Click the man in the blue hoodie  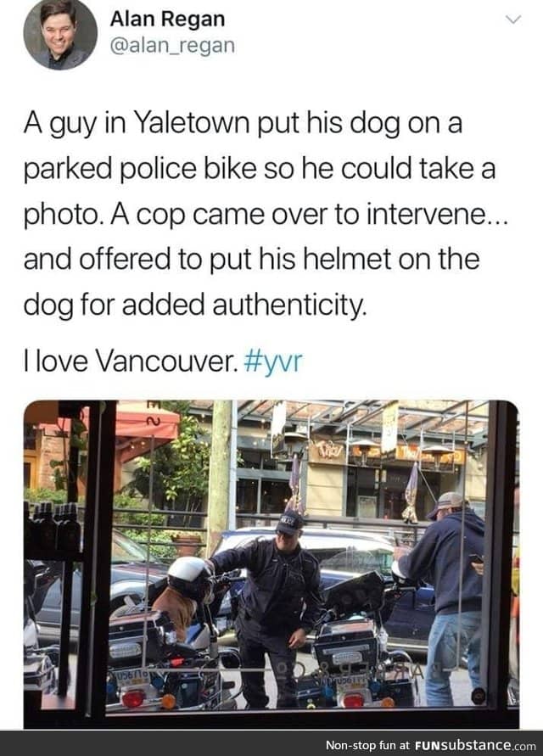[446, 598]
